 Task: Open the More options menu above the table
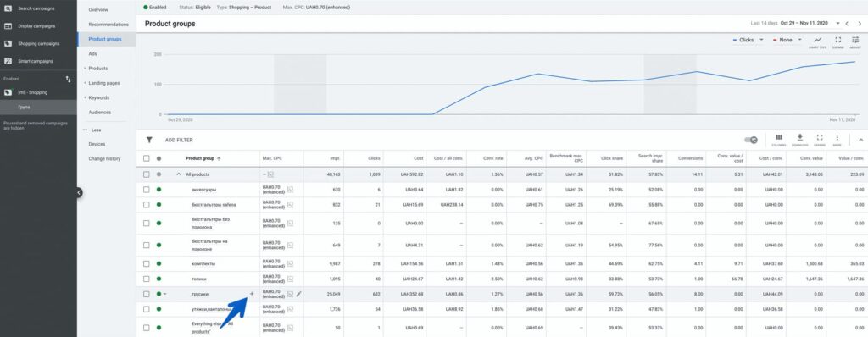837,139
